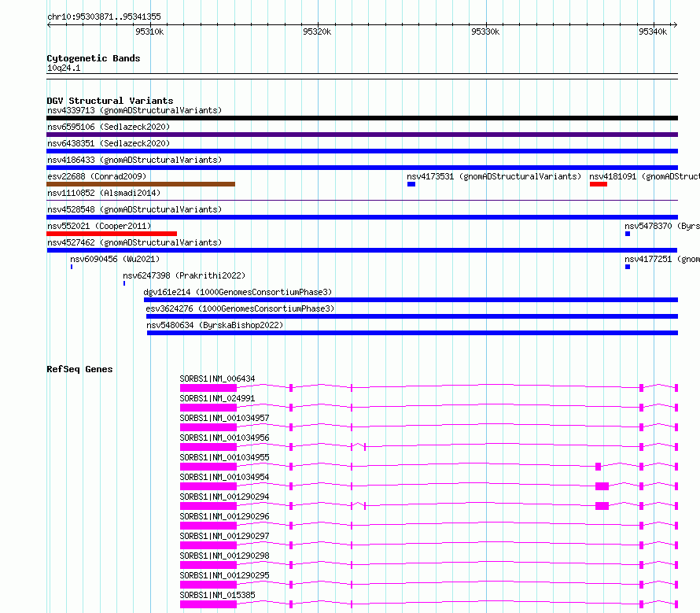The width and height of the screenshot is (700, 613).
Task: Click the chr10:95303871..95341355 coordinate label
Action: tap(104, 17)
